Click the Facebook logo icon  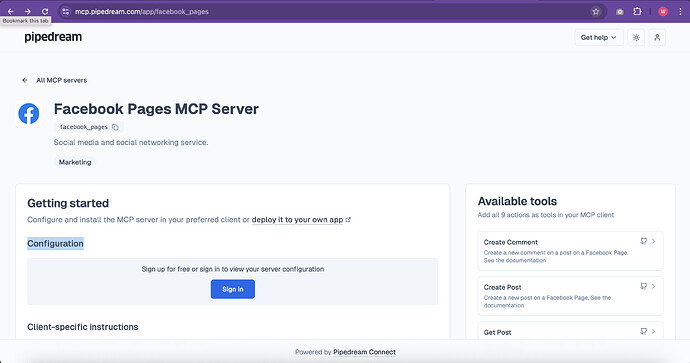(29, 114)
